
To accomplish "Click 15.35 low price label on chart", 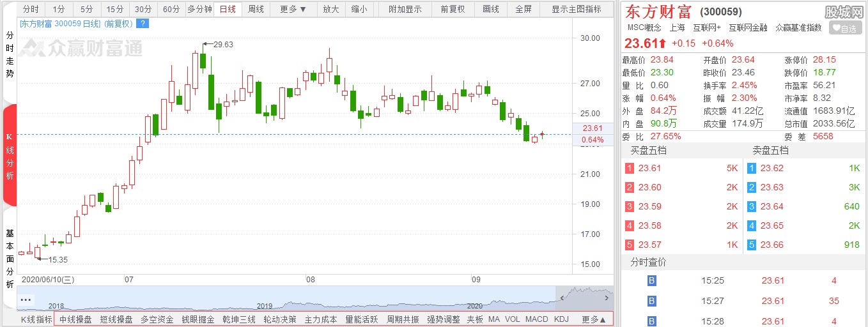I will pos(58,260).
